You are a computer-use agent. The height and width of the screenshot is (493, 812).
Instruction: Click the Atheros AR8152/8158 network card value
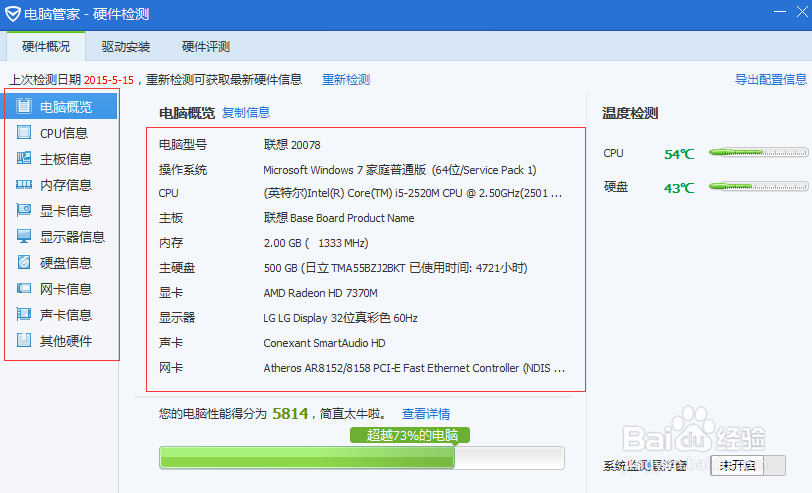tap(414, 368)
